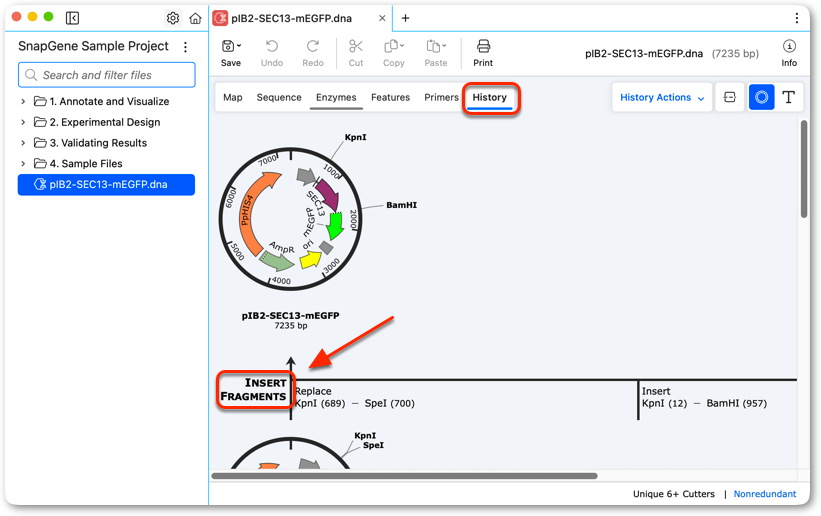Click the Insert KpnI (12) – BamHI (957) step

pyautogui.click(x=704, y=397)
